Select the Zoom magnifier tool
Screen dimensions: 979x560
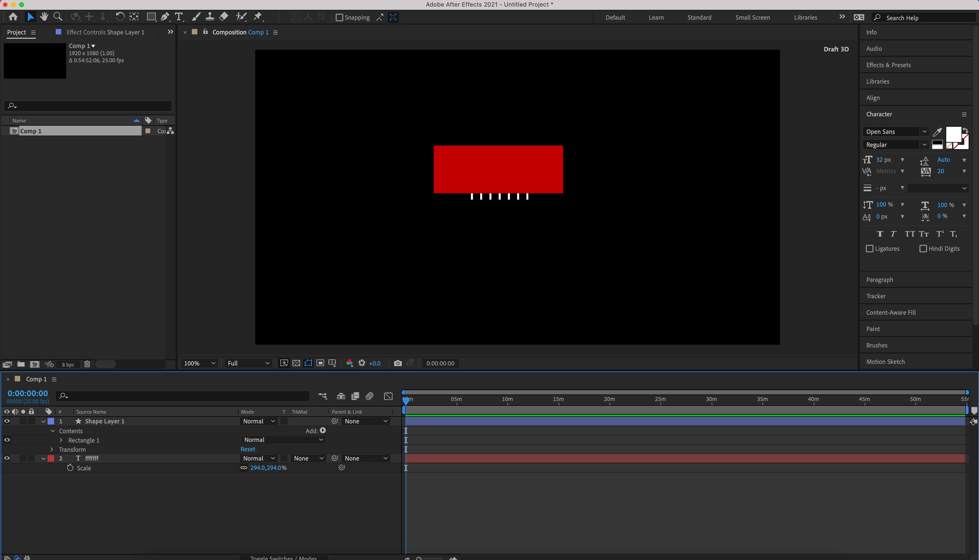58,17
